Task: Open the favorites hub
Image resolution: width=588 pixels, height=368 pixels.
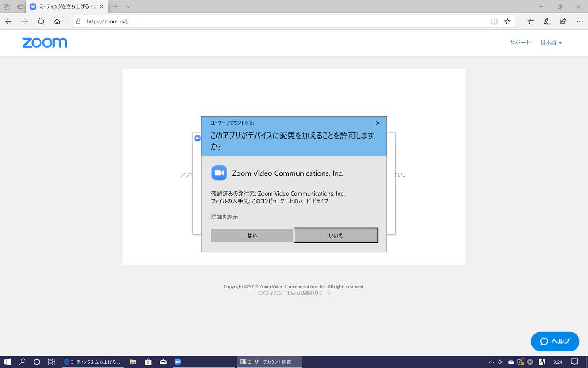Action: click(531, 21)
